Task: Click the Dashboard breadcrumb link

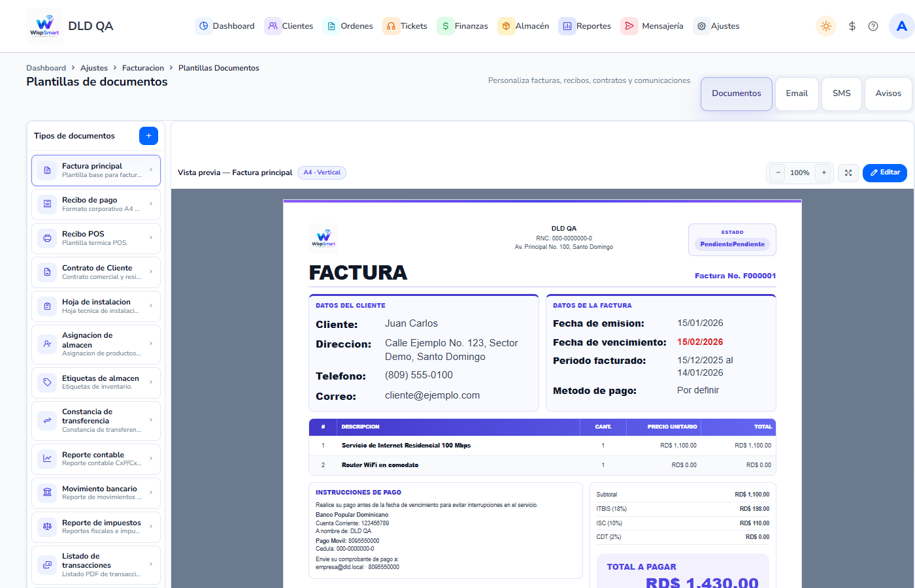Action: [x=46, y=68]
